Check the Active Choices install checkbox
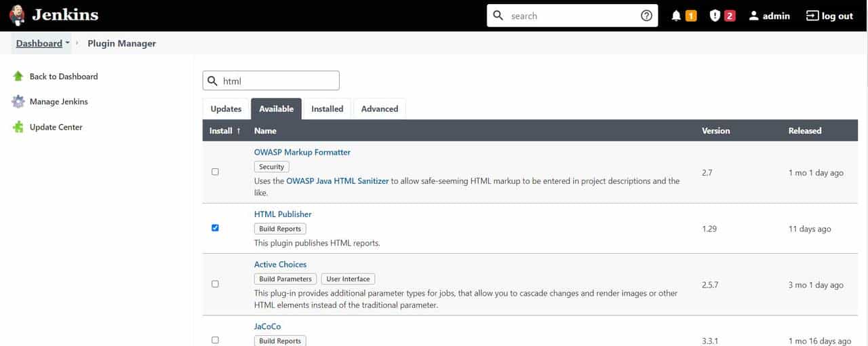This screenshot has width=868, height=346. tap(215, 284)
